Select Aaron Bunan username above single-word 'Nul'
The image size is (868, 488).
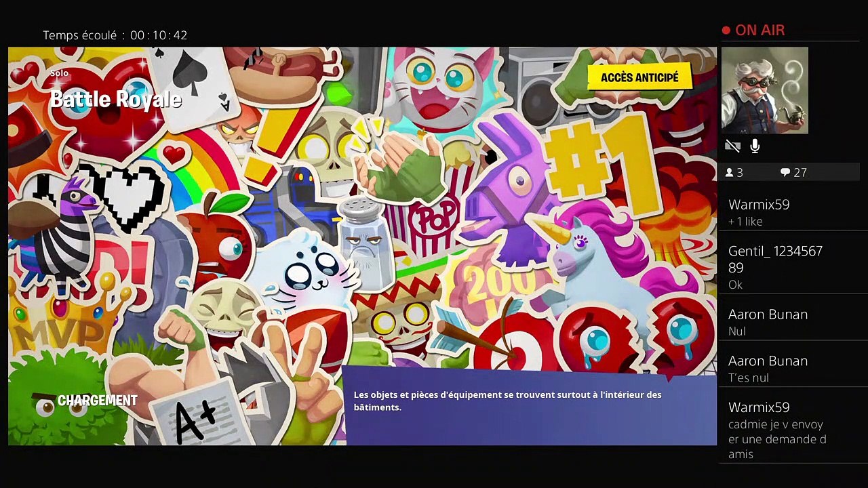[x=768, y=314]
